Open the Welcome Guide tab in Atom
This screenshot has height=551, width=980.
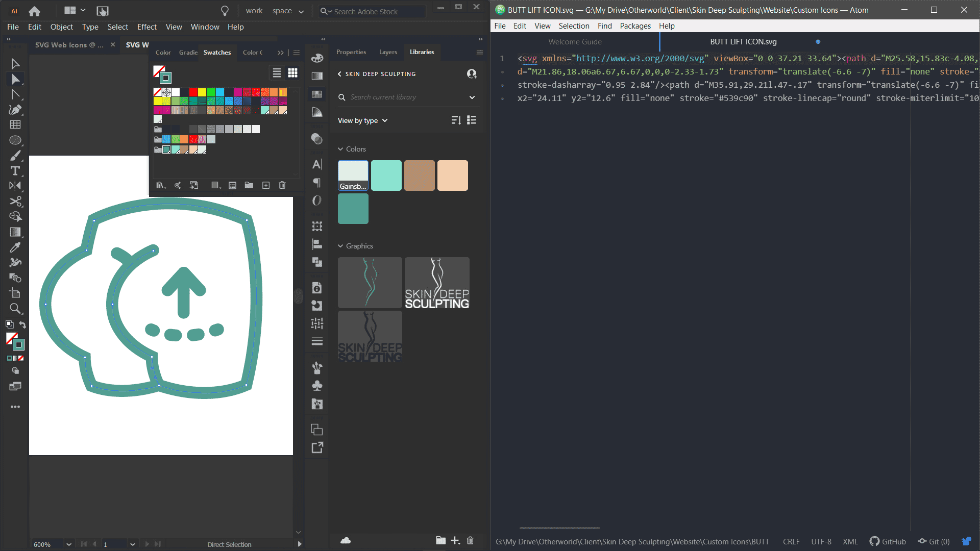pos(575,42)
